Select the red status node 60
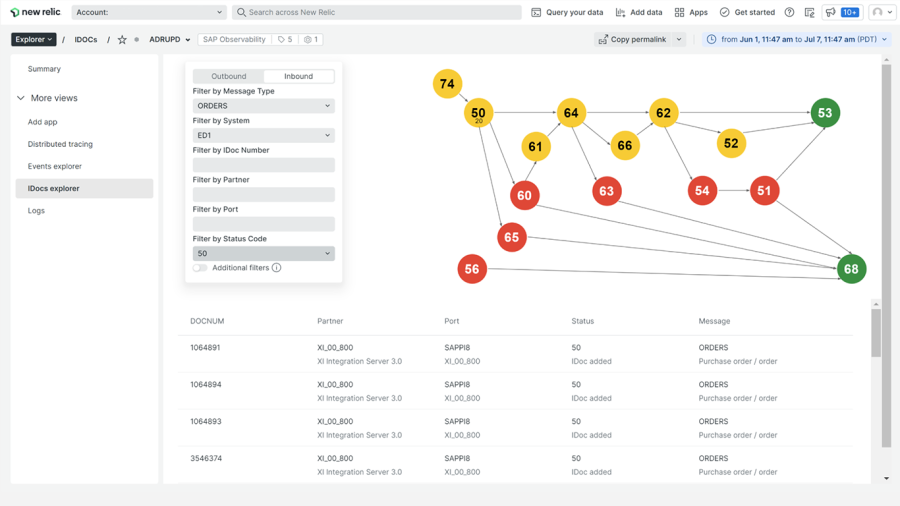This screenshot has height=506, width=900. coord(525,195)
